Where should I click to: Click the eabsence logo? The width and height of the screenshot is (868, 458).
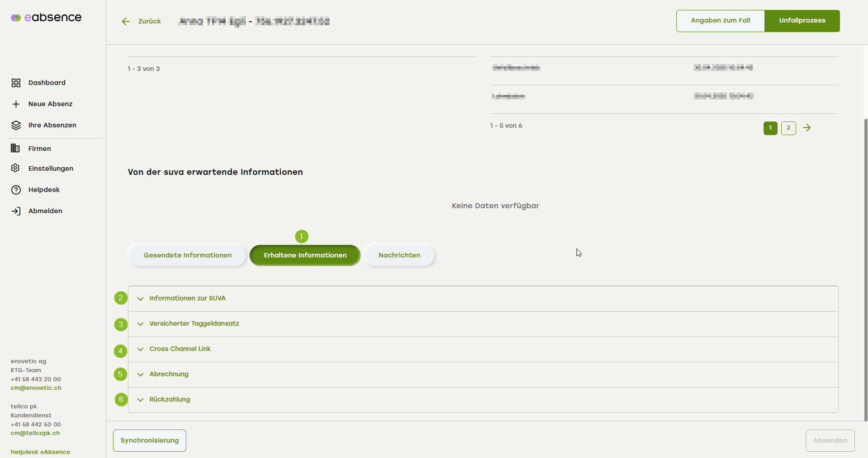coord(46,18)
